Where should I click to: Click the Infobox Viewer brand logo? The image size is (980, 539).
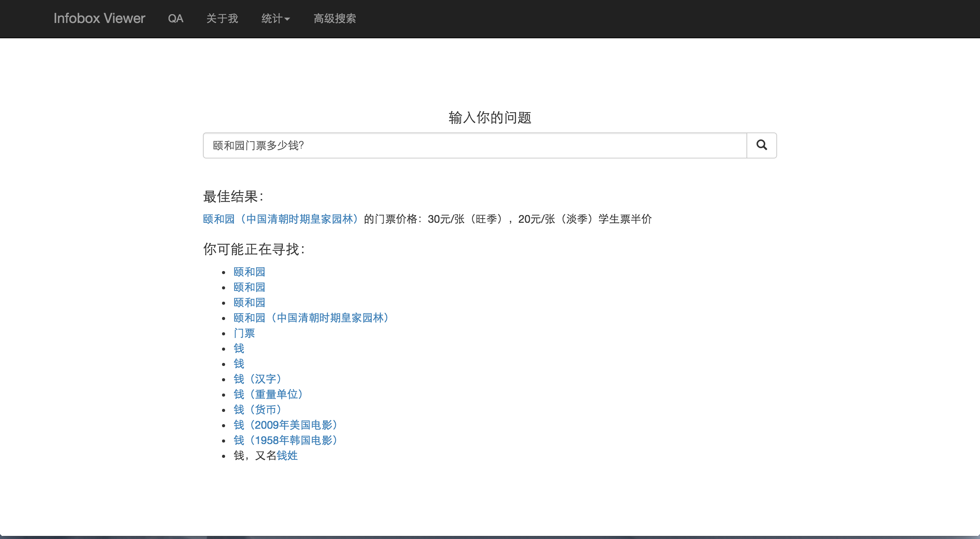(99, 18)
